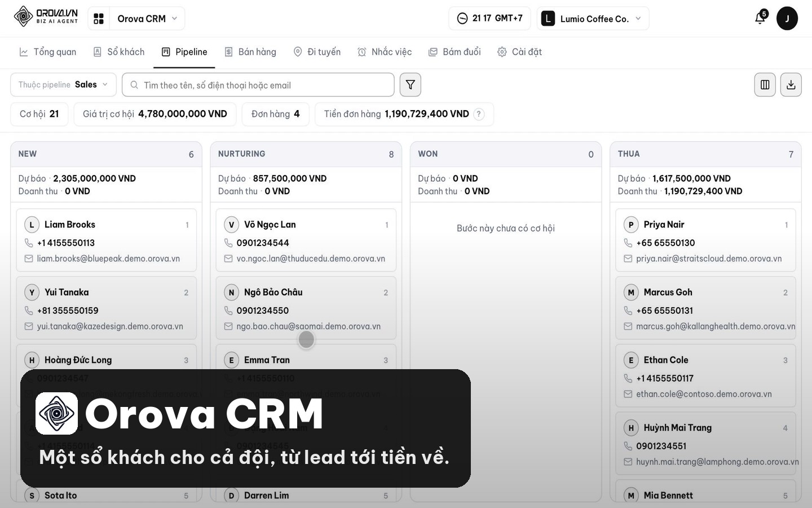Image resolution: width=812 pixels, height=508 pixels.
Task: Click the NURTURING column header
Action: pyautogui.click(x=306, y=154)
